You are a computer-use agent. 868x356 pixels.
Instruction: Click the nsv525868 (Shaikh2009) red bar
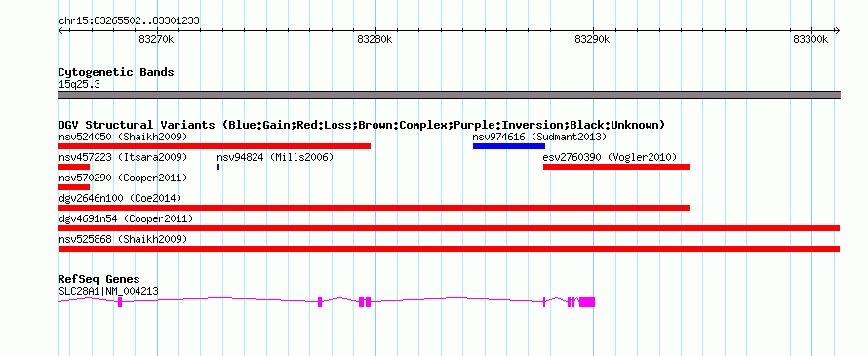coord(449,249)
